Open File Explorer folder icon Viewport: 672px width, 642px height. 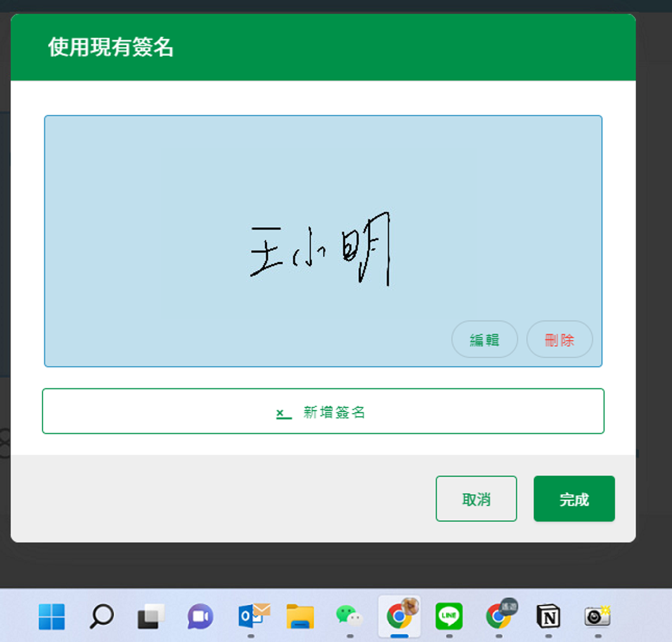click(x=300, y=617)
